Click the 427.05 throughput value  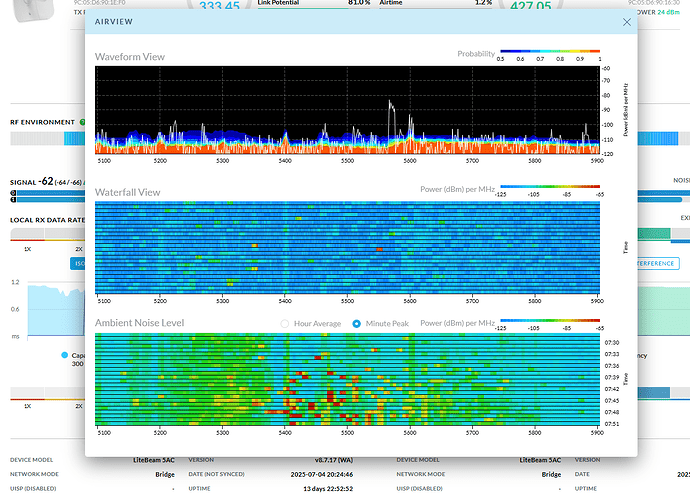pyautogui.click(x=531, y=6)
